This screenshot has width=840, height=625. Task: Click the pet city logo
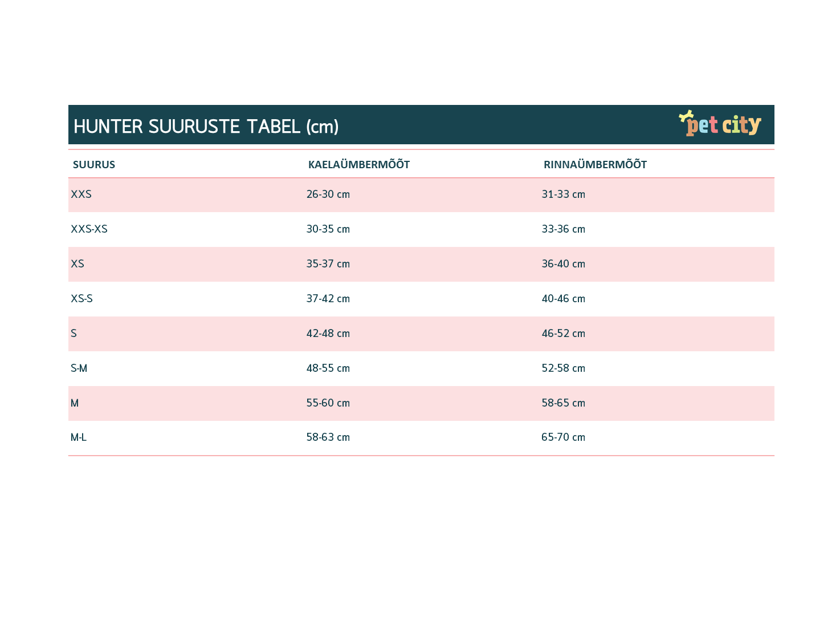click(x=720, y=123)
